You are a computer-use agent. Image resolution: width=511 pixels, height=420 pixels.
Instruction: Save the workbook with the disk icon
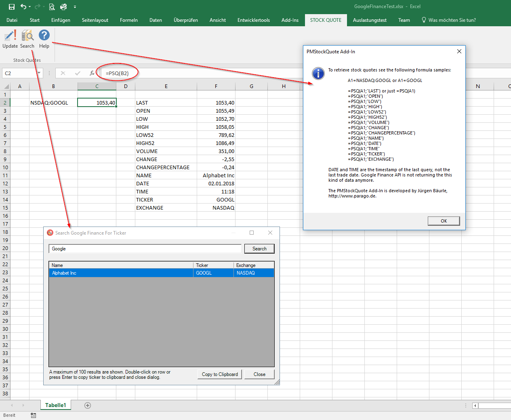(12, 6)
